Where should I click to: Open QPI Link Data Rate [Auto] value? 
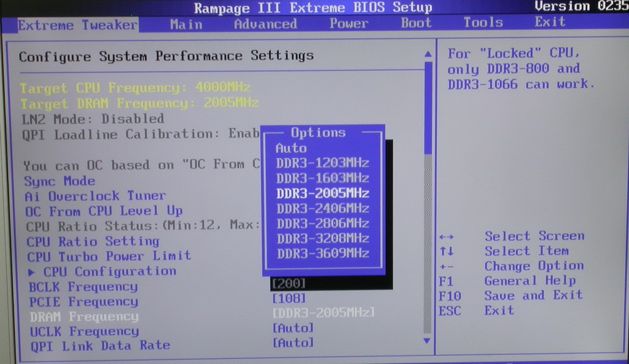pos(293,343)
